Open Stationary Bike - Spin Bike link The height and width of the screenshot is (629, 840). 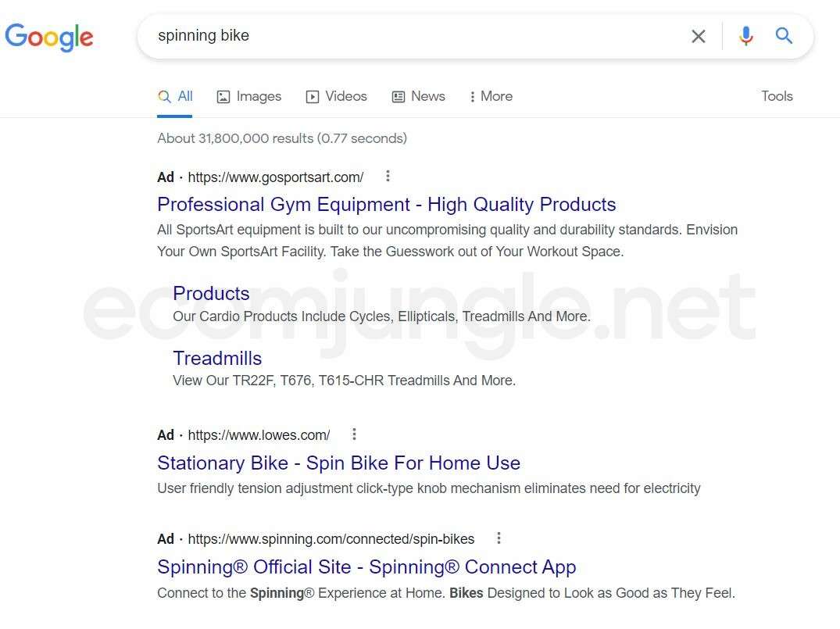[338, 463]
